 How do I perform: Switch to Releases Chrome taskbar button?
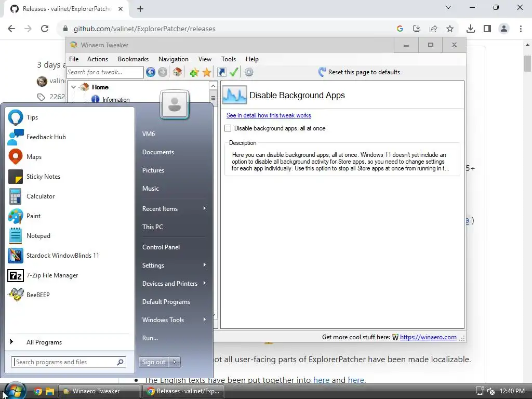click(183, 391)
